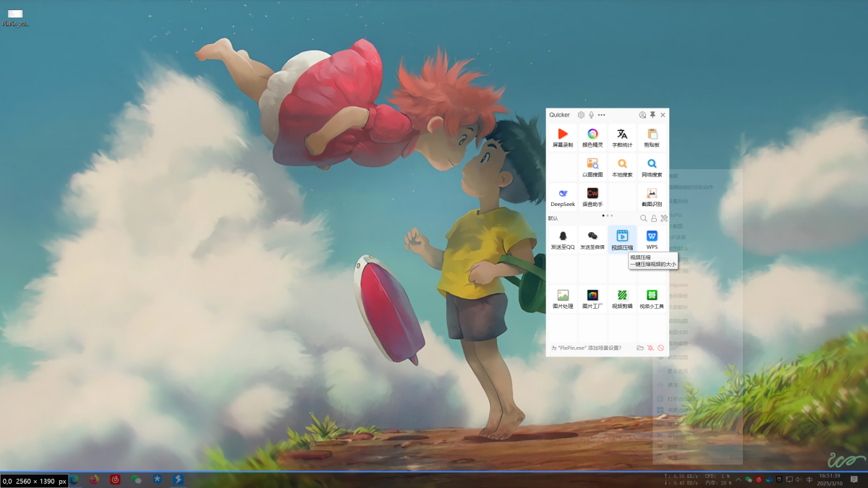The height and width of the screenshot is (488, 868).
Task: Click the 发送至QQ action
Action: point(563,239)
